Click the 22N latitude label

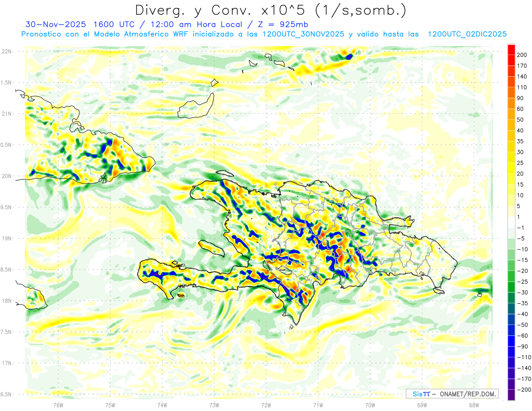tap(6, 51)
